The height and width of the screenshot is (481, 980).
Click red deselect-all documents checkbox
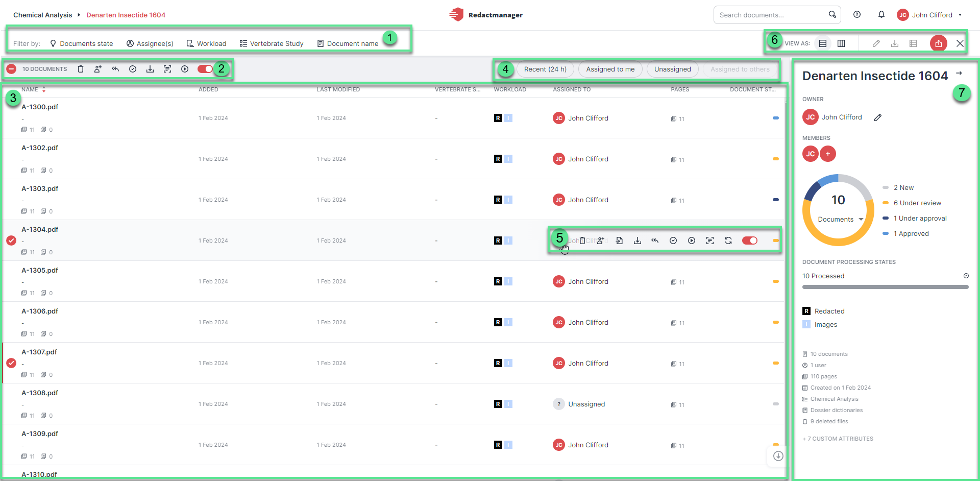point(11,69)
